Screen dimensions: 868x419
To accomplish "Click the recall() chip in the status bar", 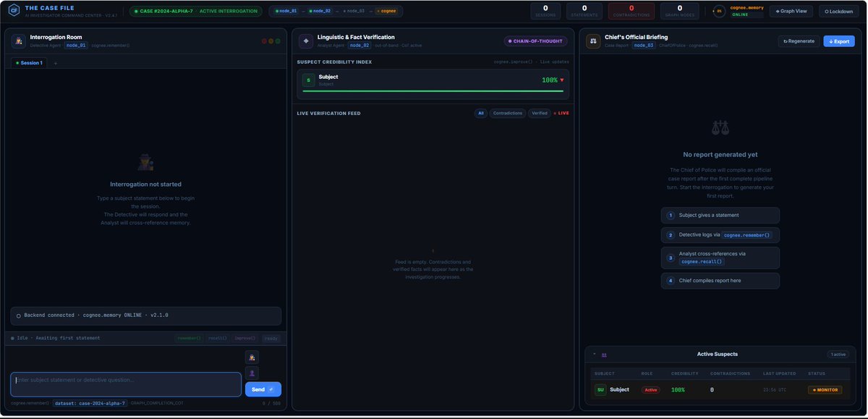I will pyautogui.click(x=217, y=338).
